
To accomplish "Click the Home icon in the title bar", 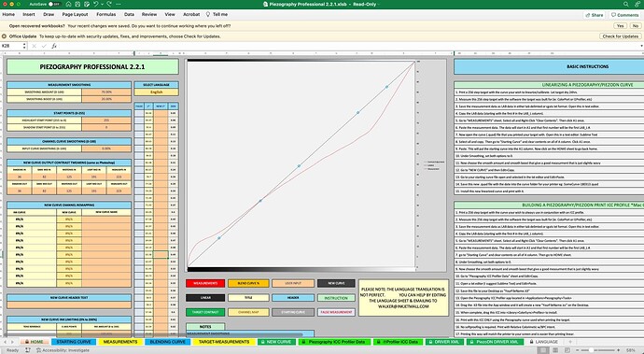I will 68,4.
